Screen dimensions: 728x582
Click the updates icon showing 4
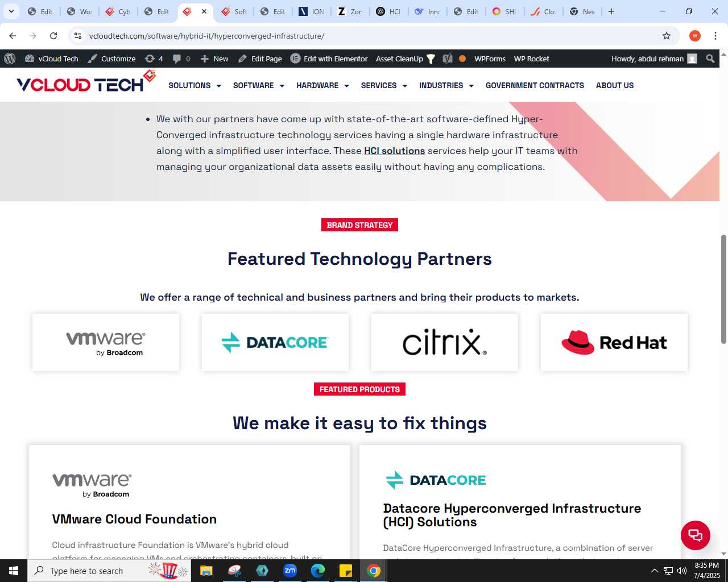click(x=154, y=59)
